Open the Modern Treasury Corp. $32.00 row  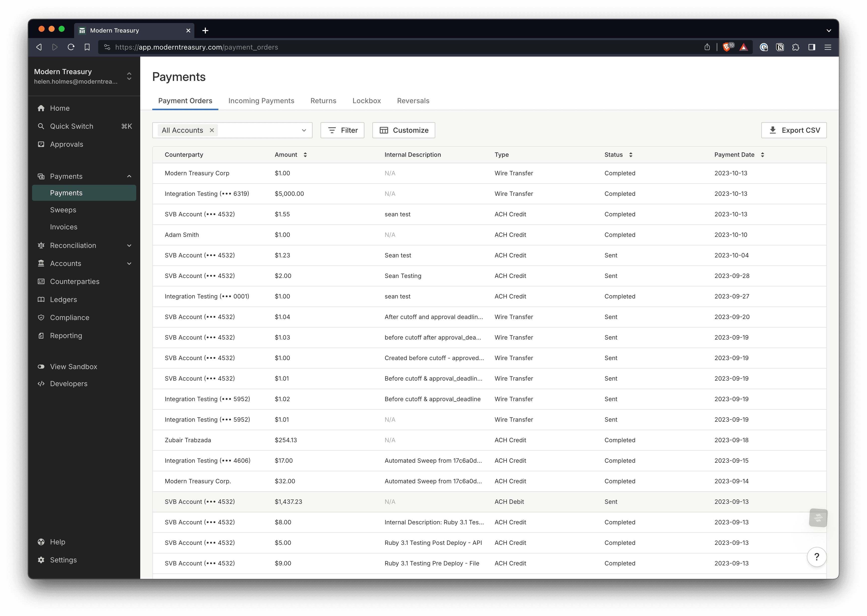tap(489, 481)
